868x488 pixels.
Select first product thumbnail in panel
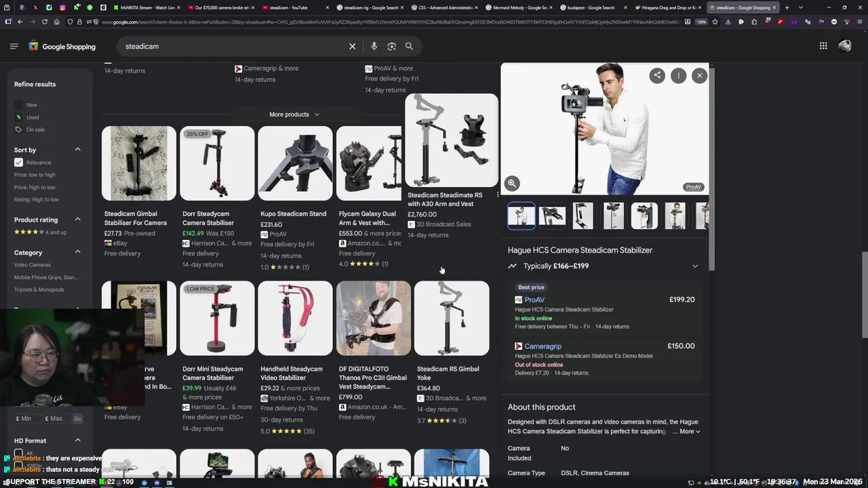[x=521, y=216]
